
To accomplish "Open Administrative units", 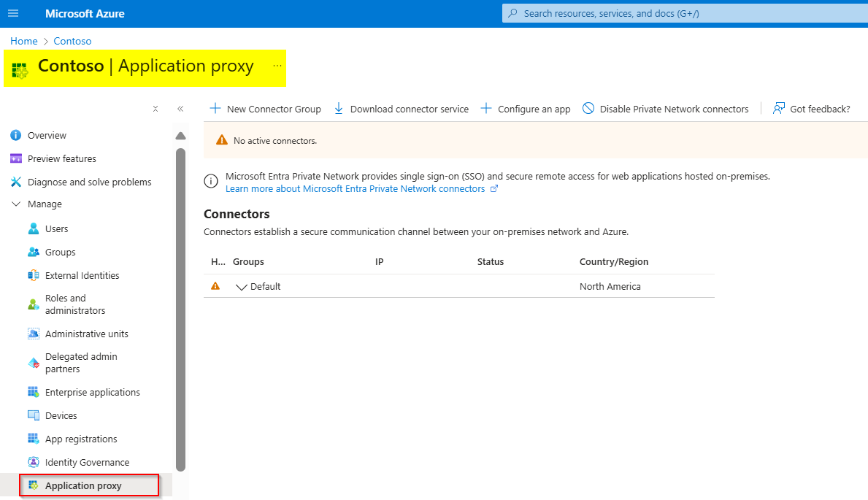I will point(87,334).
